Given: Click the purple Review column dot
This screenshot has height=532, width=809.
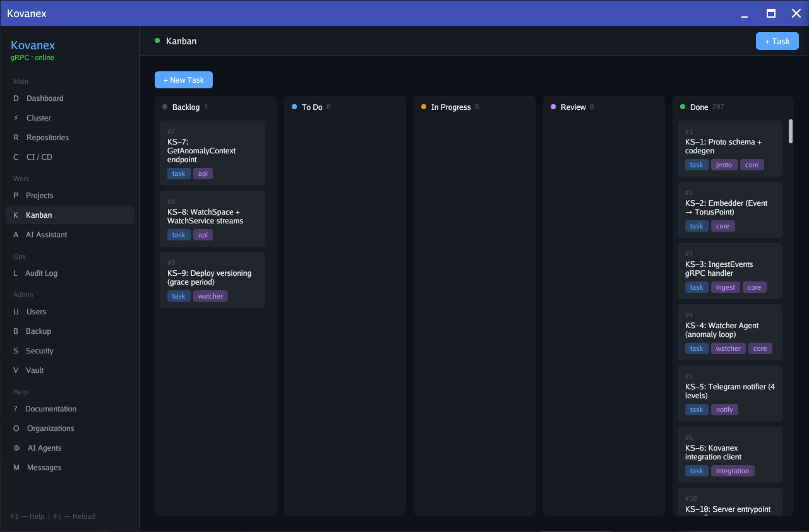Looking at the screenshot, I should [554, 107].
